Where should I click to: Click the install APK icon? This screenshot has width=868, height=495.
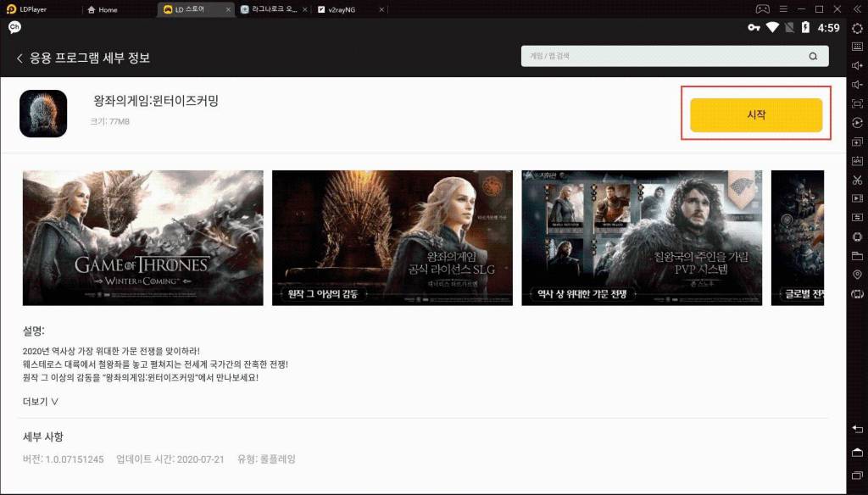(x=857, y=160)
